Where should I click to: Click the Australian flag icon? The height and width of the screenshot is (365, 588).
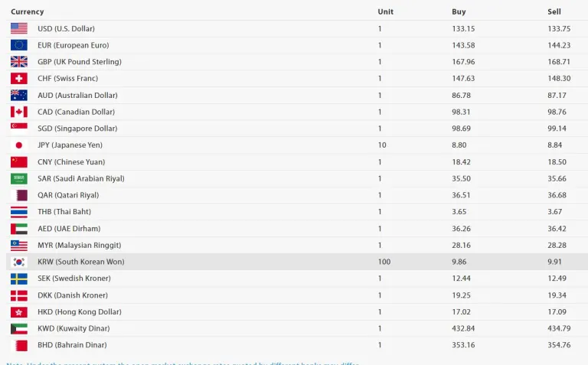[19, 95]
